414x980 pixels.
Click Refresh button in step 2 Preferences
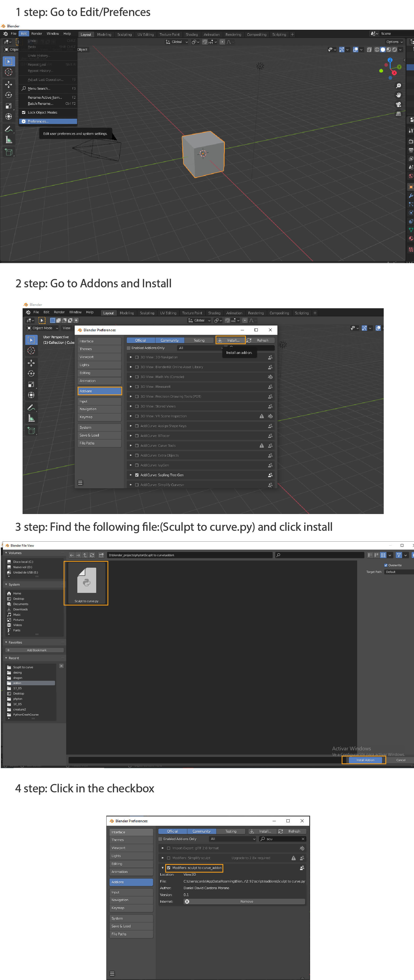(x=260, y=340)
